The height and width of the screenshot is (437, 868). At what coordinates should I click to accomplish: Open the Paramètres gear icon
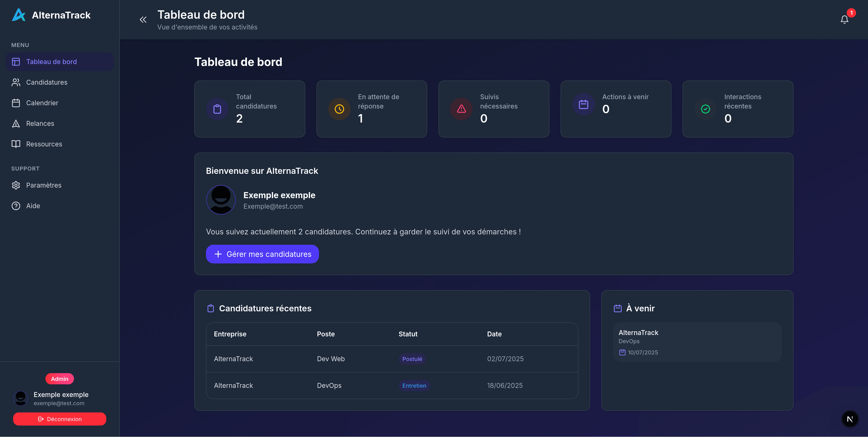tap(16, 185)
